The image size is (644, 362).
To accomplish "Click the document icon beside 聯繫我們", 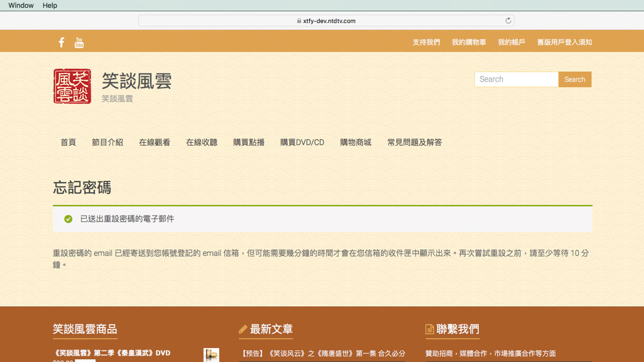I will point(429,329).
